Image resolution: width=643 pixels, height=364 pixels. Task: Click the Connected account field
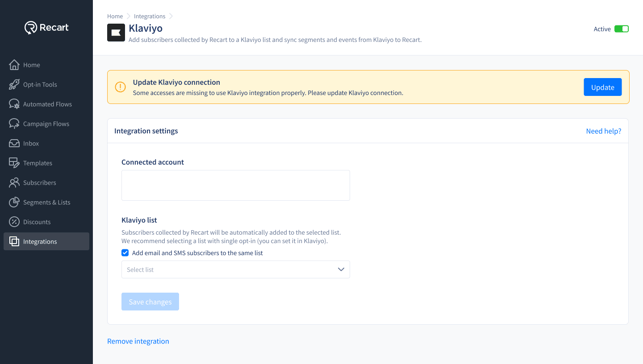pyautogui.click(x=235, y=185)
